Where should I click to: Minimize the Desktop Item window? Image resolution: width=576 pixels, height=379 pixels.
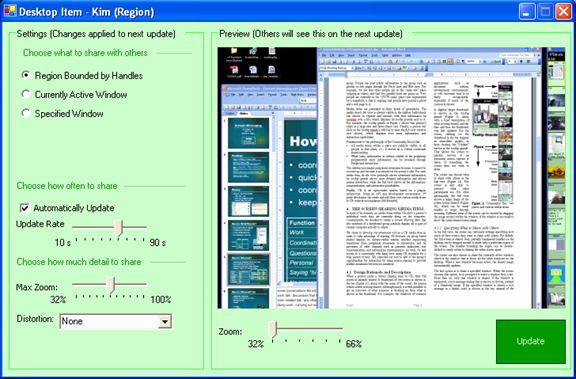[x=527, y=12]
